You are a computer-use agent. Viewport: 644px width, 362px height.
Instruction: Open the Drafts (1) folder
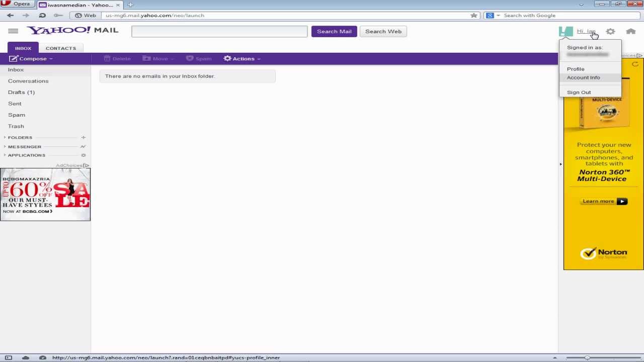coord(21,93)
